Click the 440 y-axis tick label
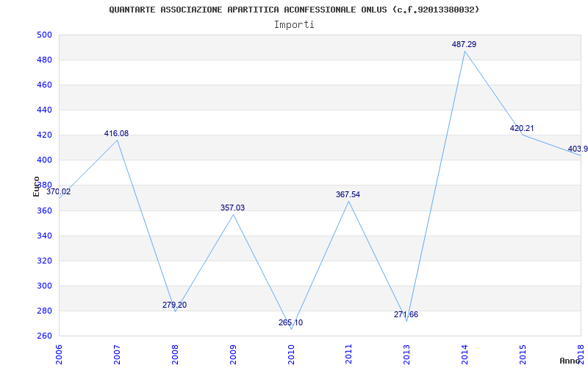This screenshot has width=588, height=368. coord(44,110)
